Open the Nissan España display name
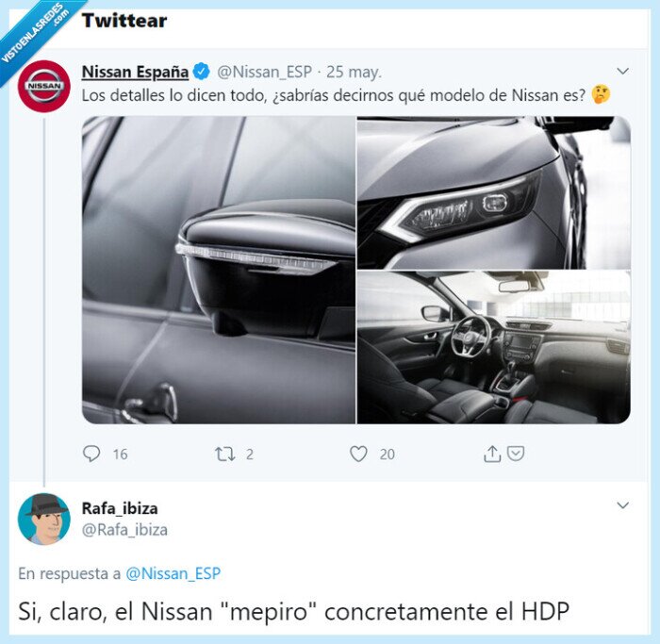The width and height of the screenshot is (660, 644). 135,72
